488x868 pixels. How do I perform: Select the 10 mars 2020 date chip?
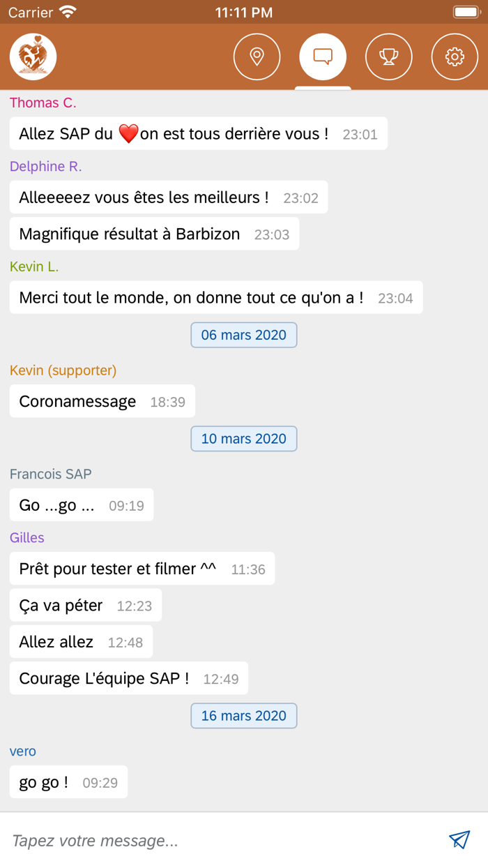coord(243,438)
